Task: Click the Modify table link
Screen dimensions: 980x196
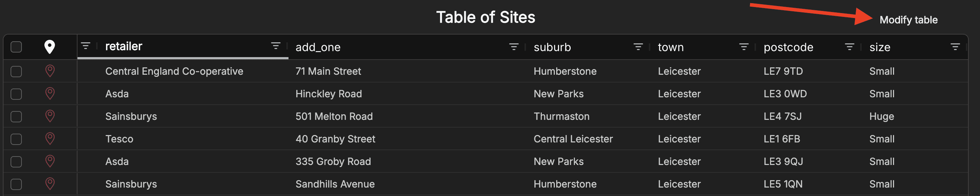Action: [908, 20]
